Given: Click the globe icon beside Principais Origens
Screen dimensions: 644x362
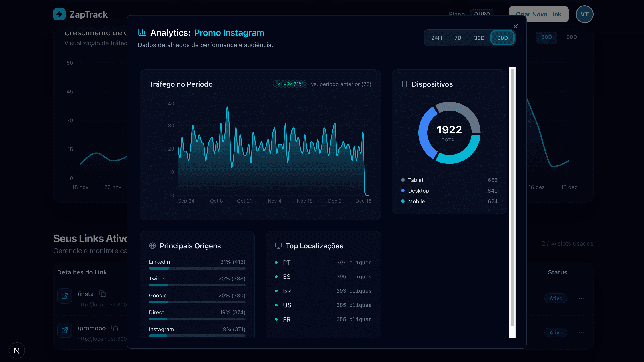Looking at the screenshot, I should click(152, 246).
